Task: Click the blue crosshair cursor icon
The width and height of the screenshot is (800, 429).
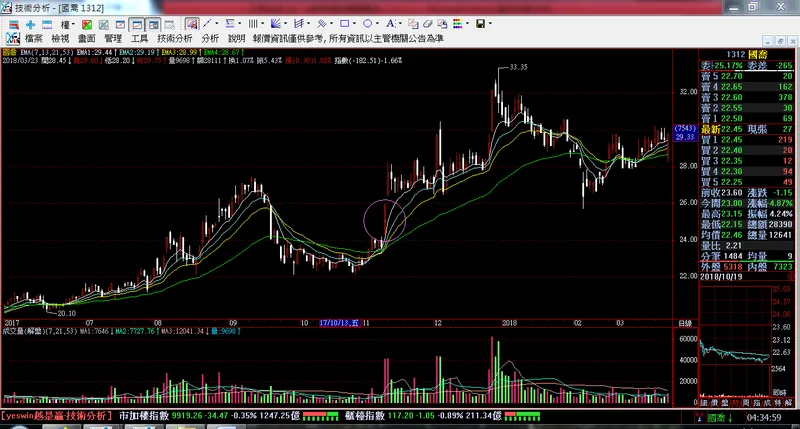Action: click(29, 23)
